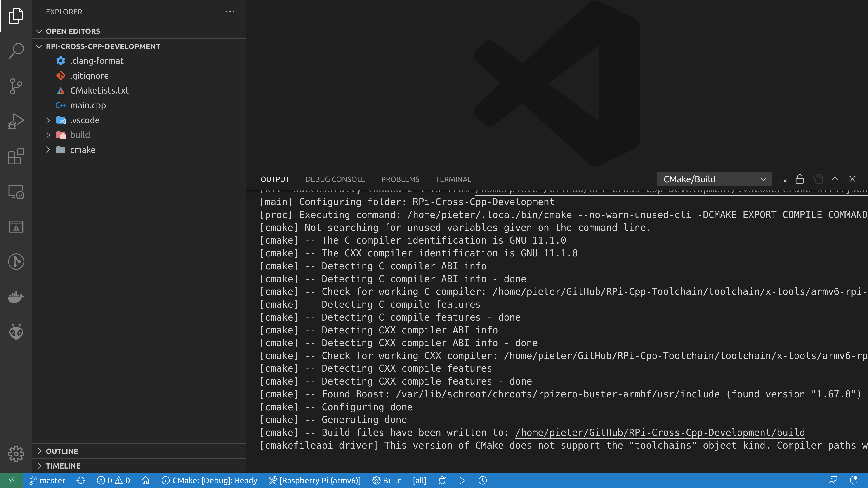Select the Raspberry Pi (armv6) kit

pos(314,480)
